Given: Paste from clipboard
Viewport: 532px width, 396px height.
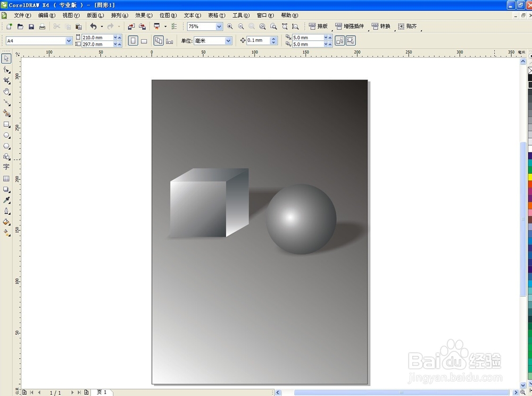Looking at the screenshot, I should click(79, 26).
